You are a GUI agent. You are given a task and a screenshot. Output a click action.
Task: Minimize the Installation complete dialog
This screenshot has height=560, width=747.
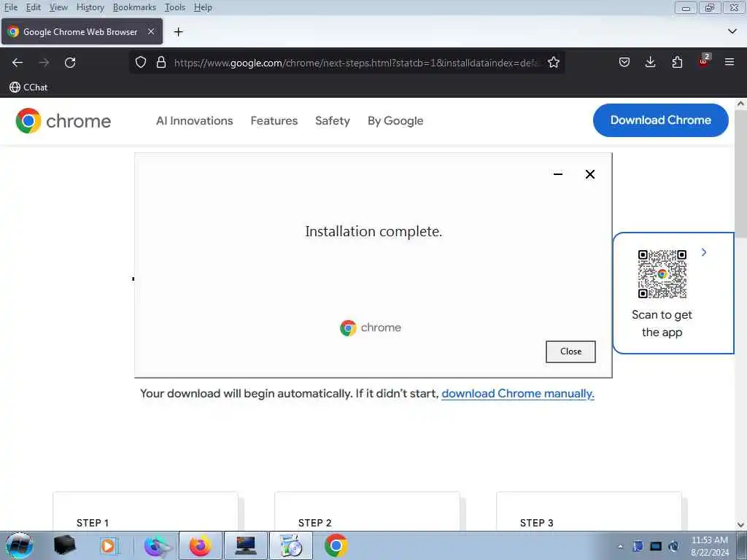[x=558, y=174]
